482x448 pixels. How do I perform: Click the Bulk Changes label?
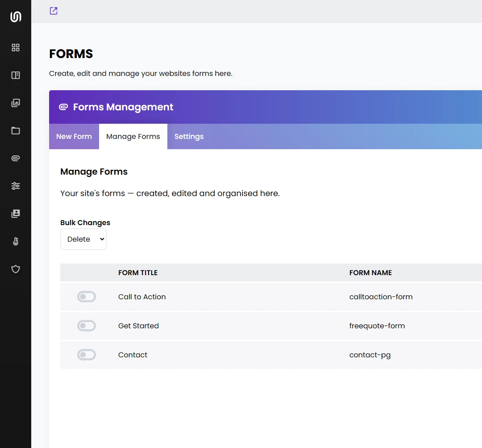(x=85, y=222)
